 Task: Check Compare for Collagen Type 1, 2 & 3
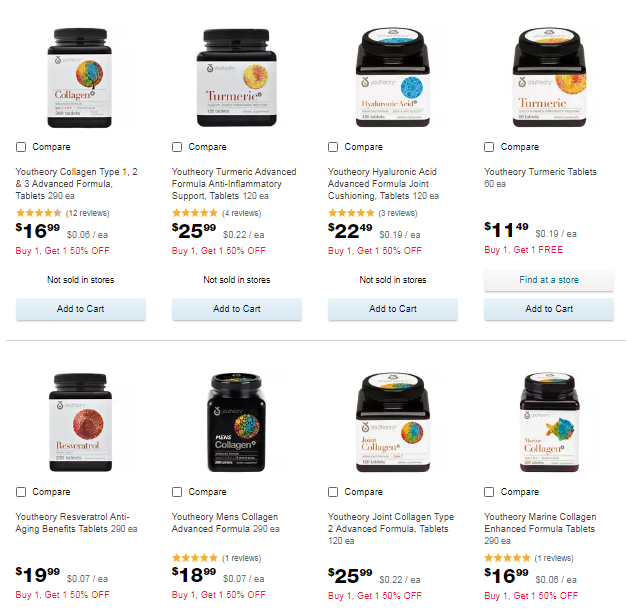[x=21, y=147]
